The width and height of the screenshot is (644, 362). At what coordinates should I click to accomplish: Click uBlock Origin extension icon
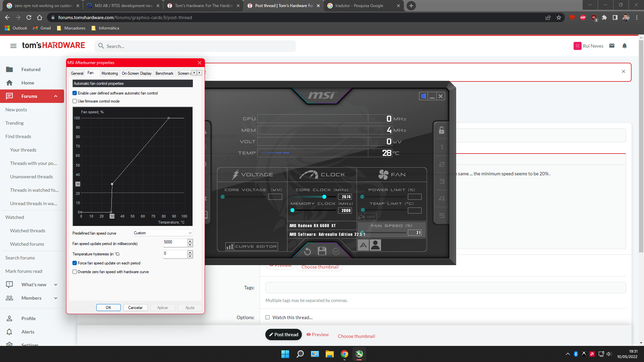[x=594, y=17]
